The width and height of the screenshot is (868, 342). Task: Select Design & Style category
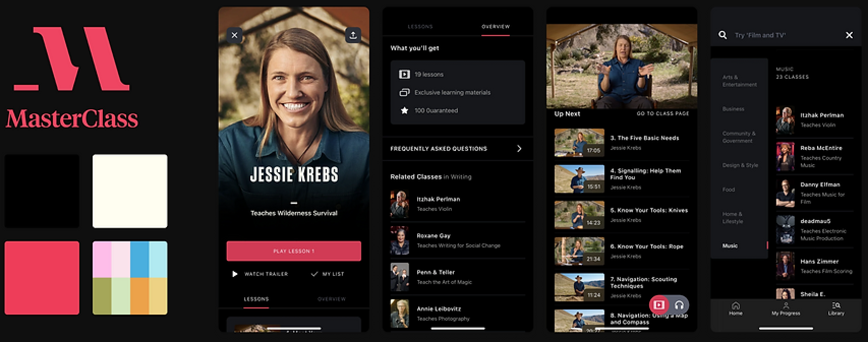(740, 165)
